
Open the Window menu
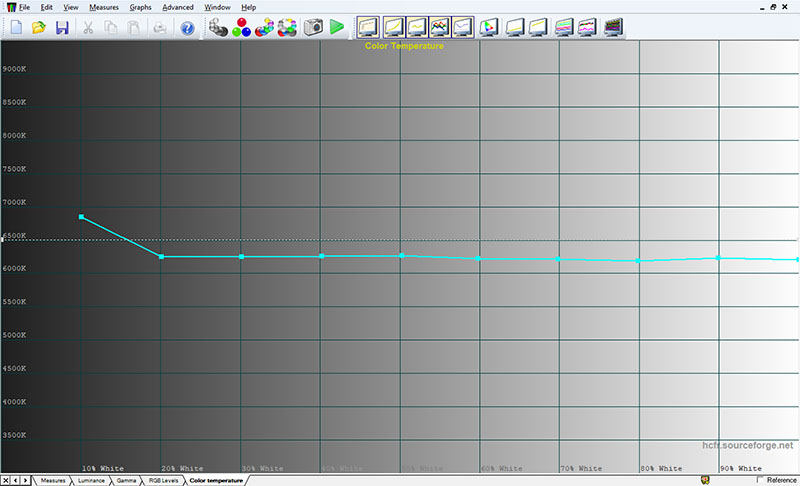click(217, 7)
